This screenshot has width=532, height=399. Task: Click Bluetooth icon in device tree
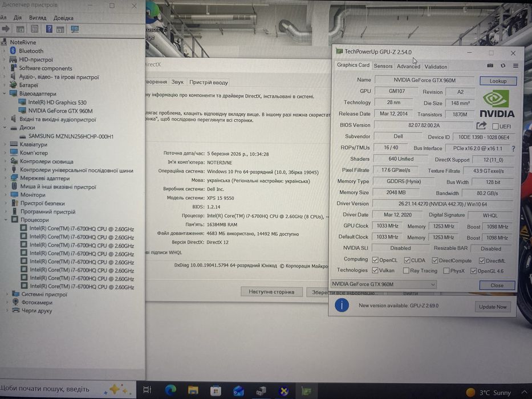13,51
